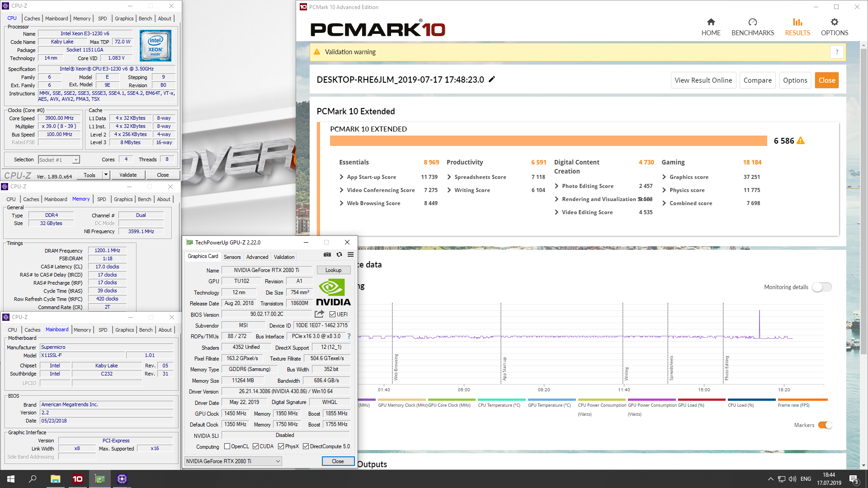Toggle DirectCompute 5.0 checkbox

pos(306,446)
